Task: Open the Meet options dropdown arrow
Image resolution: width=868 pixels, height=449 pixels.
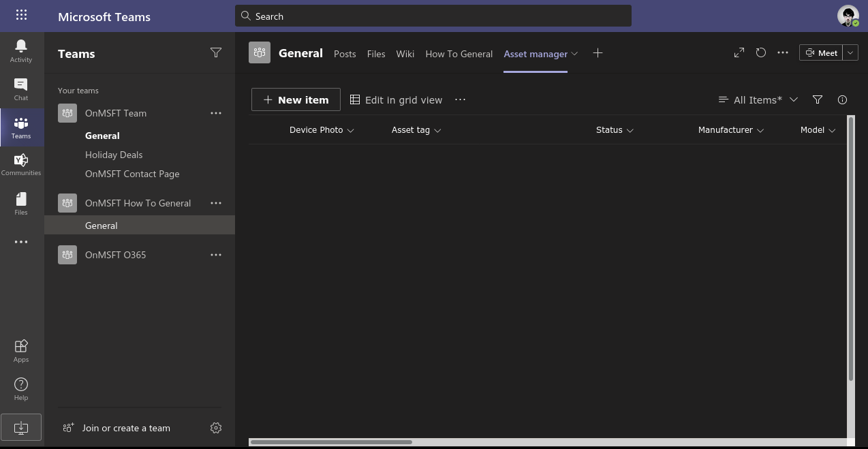Action: click(850, 52)
